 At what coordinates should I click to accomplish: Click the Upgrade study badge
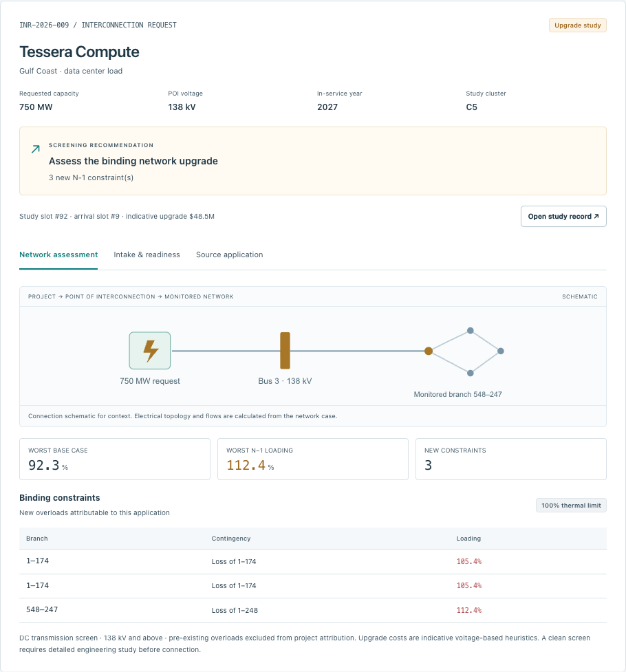click(578, 25)
